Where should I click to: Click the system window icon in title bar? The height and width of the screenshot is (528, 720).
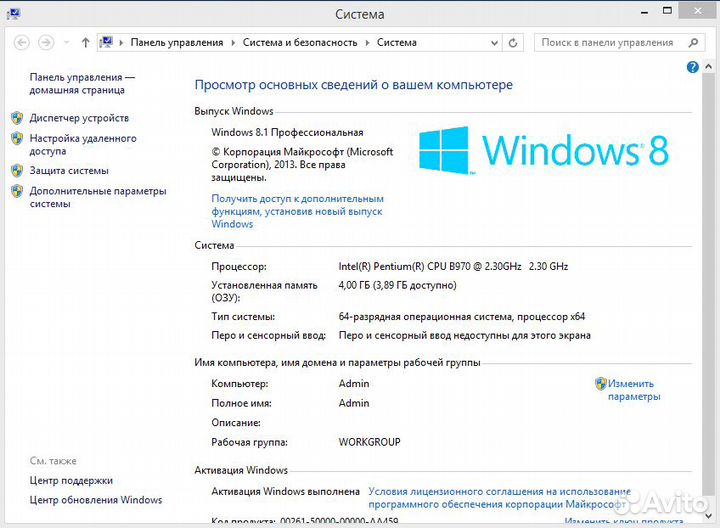point(13,14)
